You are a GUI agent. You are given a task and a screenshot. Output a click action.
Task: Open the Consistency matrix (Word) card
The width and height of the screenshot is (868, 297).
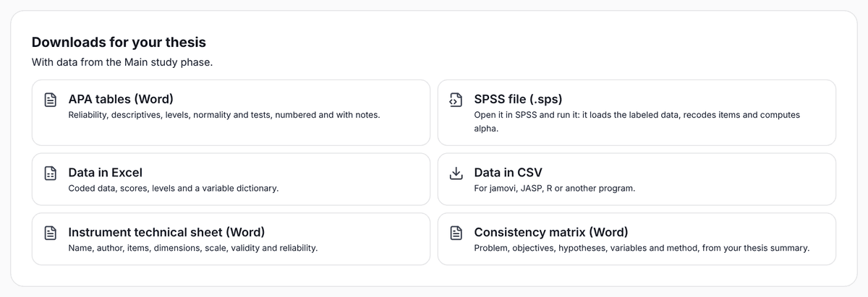[x=637, y=238]
